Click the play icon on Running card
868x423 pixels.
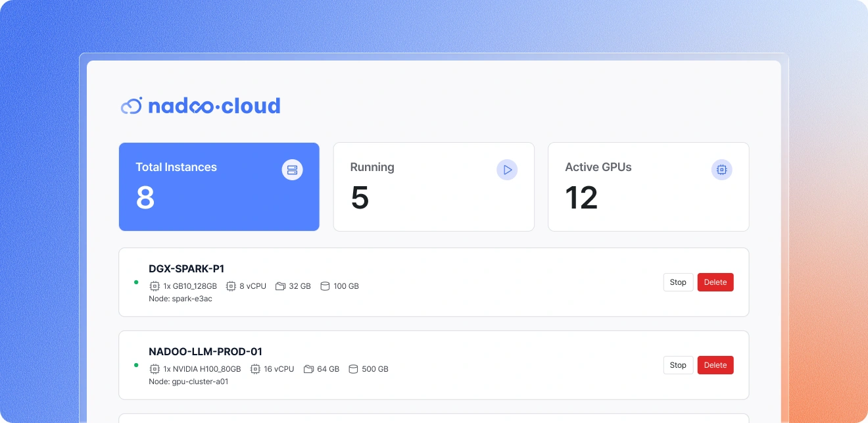click(507, 170)
